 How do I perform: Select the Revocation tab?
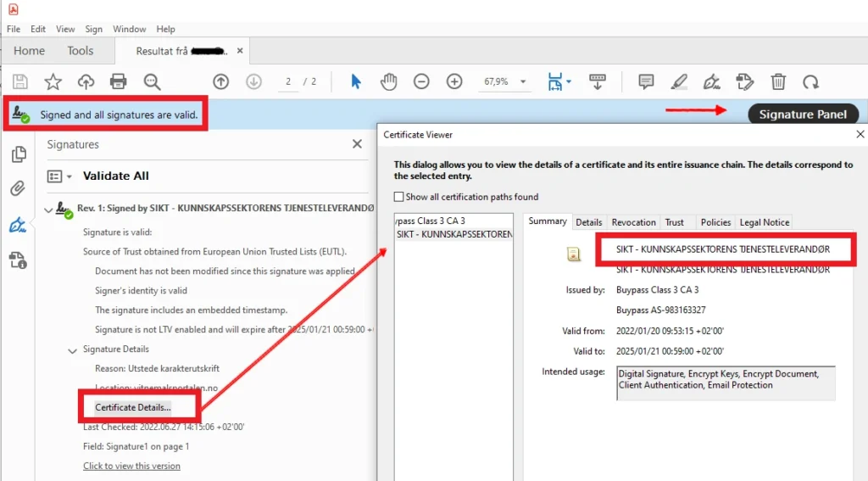pos(634,222)
